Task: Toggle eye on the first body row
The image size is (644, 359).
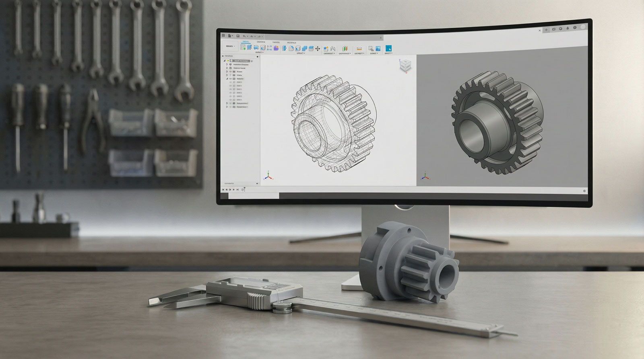Action: (x=231, y=82)
